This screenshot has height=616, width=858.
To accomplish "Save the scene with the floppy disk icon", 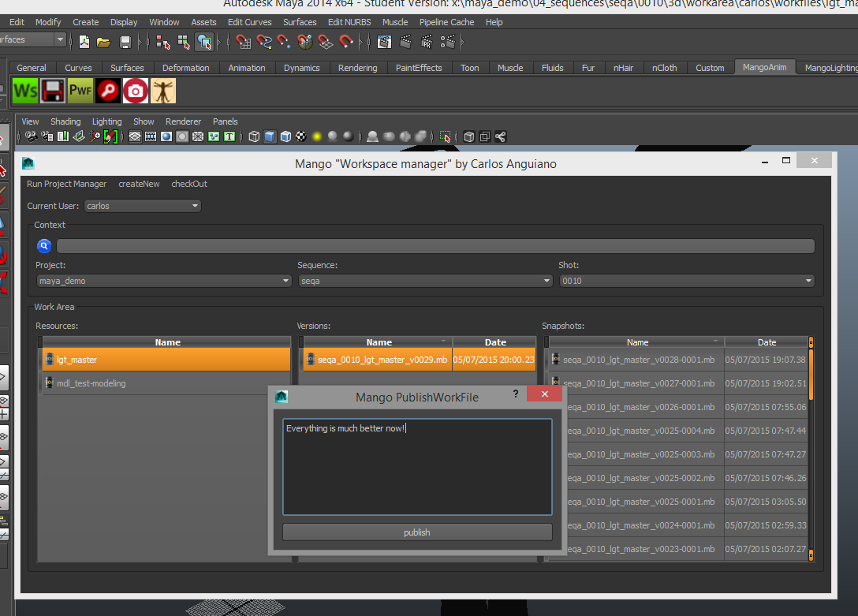I will [125, 42].
